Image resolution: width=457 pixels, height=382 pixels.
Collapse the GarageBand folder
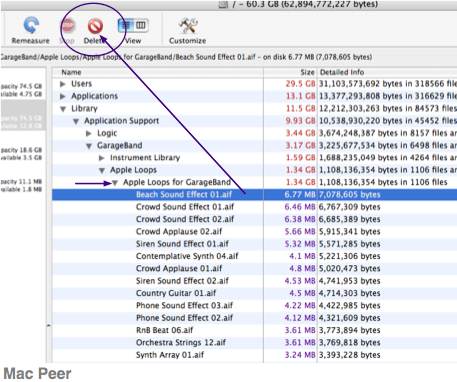tap(89, 146)
